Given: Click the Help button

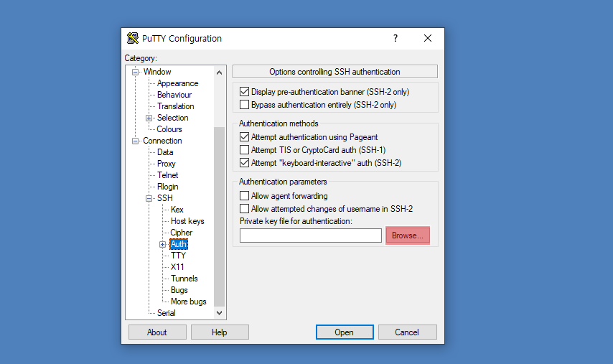Looking at the screenshot, I should pyautogui.click(x=220, y=332).
